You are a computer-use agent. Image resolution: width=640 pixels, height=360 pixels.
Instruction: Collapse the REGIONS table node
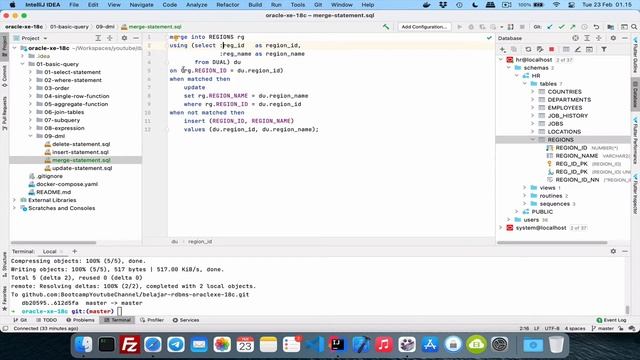[x=533, y=140]
